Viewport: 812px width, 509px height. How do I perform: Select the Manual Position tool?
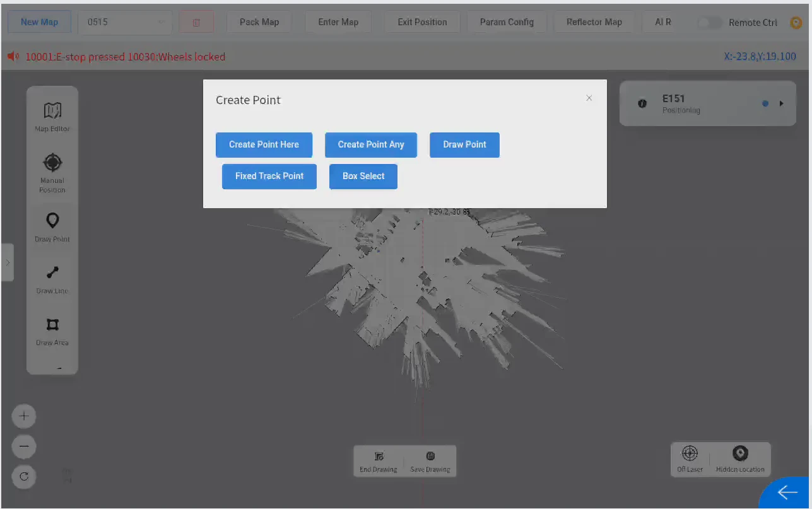(x=52, y=172)
